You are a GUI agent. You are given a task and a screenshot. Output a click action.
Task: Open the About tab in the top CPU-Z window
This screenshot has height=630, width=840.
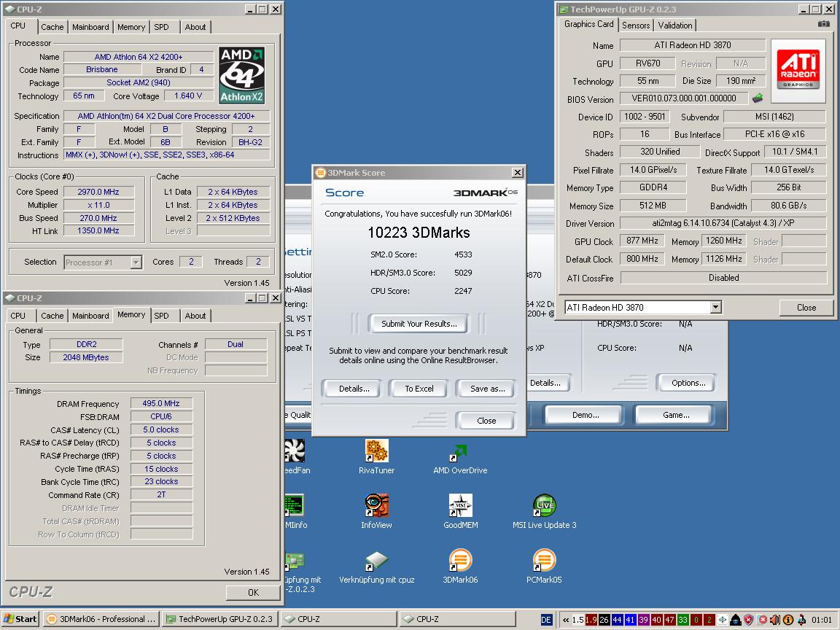click(x=195, y=27)
